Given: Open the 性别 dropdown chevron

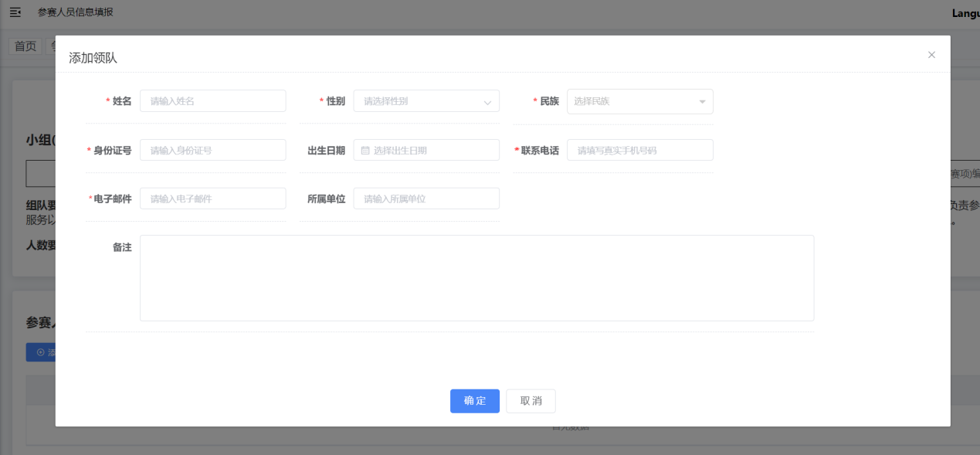Looking at the screenshot, I should [x=487, y=102].
